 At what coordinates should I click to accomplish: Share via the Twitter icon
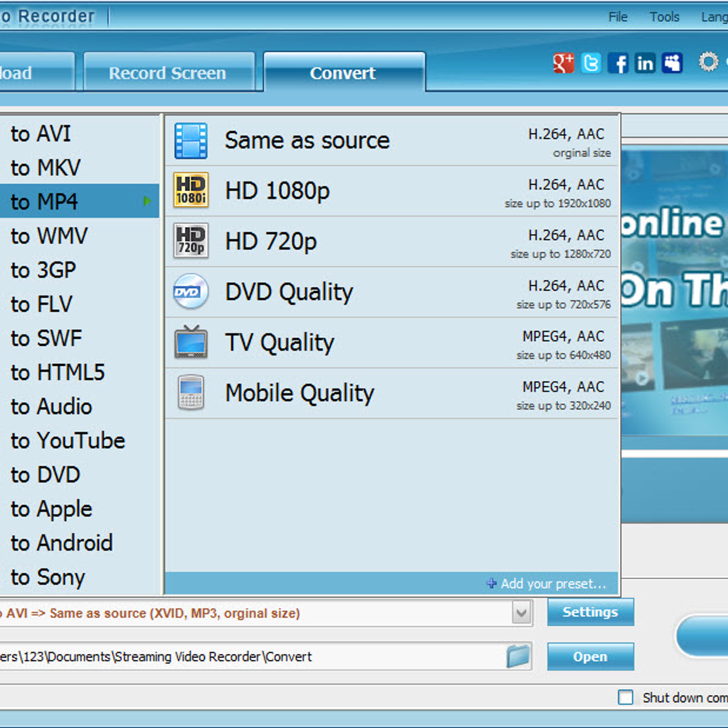(591, 63)
